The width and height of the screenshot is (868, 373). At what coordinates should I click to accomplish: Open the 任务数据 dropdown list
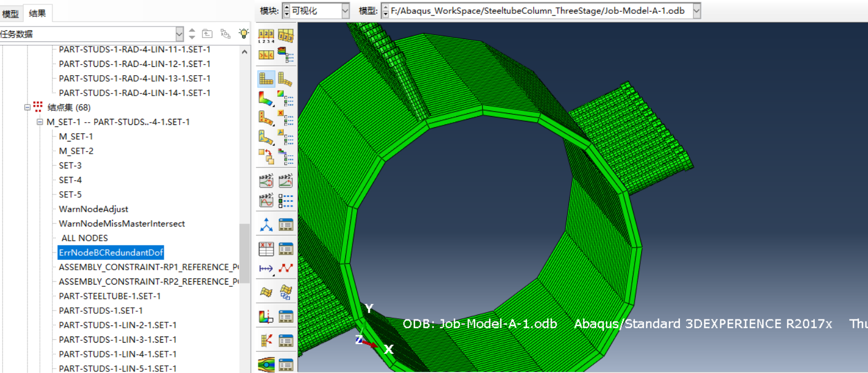pyautogui.click(x=179, y=34)
